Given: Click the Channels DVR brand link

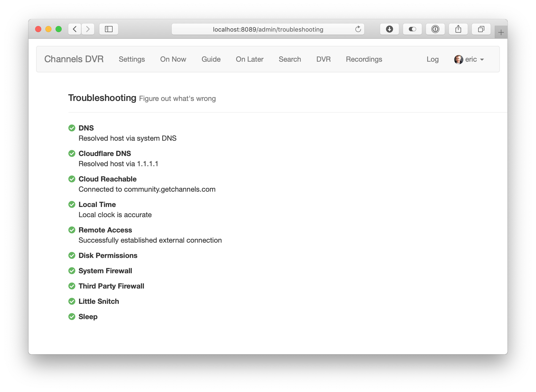Looking at the screenshot, I should tap(74, 59).
